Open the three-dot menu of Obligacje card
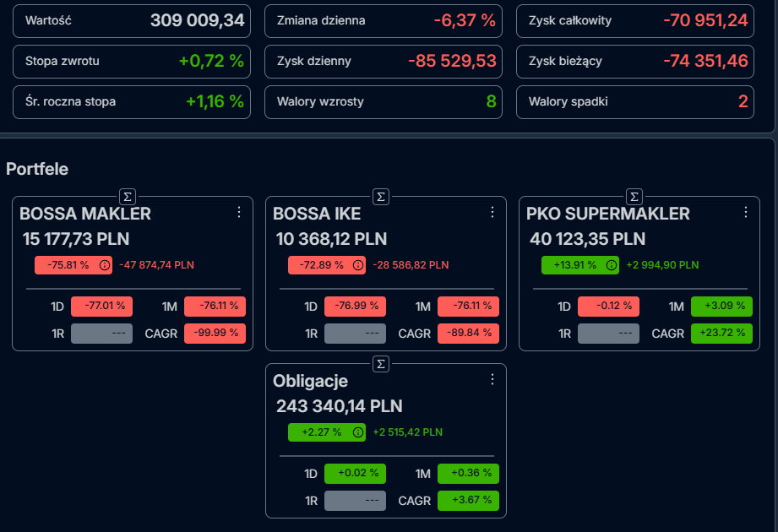The height and width of the screenshot is (532, 778). click(x=492, y=379)
